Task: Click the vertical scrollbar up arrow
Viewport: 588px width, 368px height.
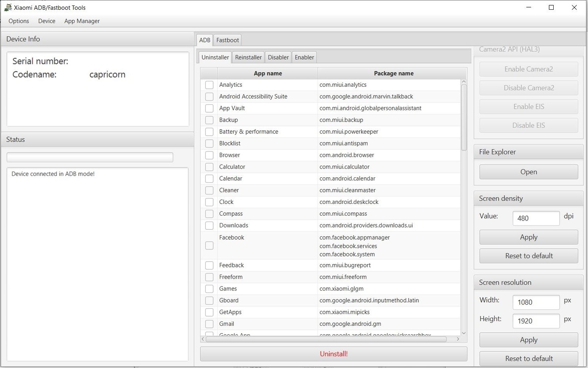Action: tap(464, 82)
